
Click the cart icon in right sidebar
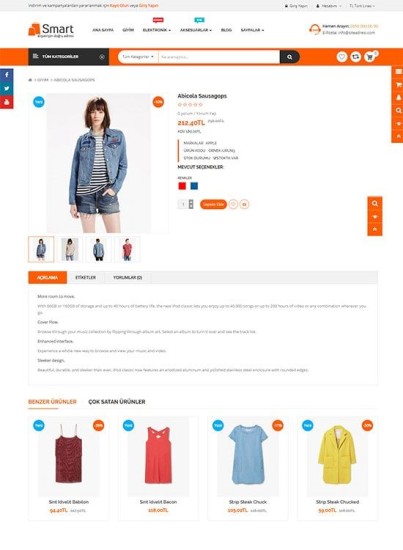(398, 85)
